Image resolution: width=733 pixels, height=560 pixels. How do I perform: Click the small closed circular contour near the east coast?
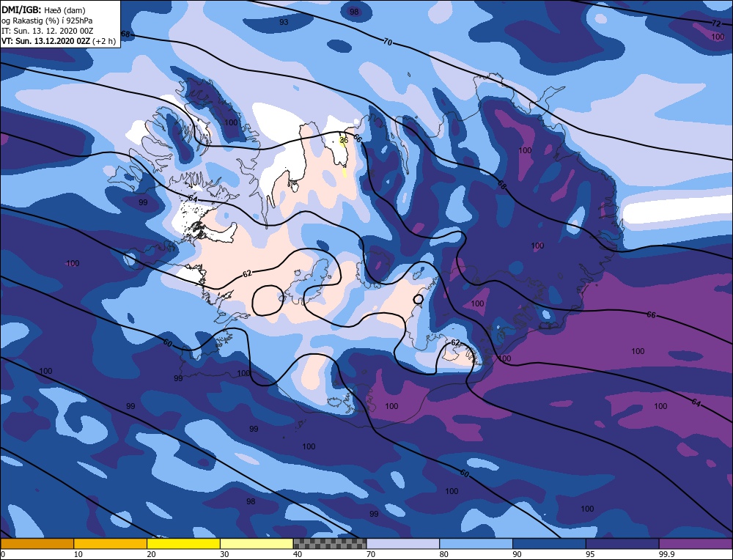(419, 299)
